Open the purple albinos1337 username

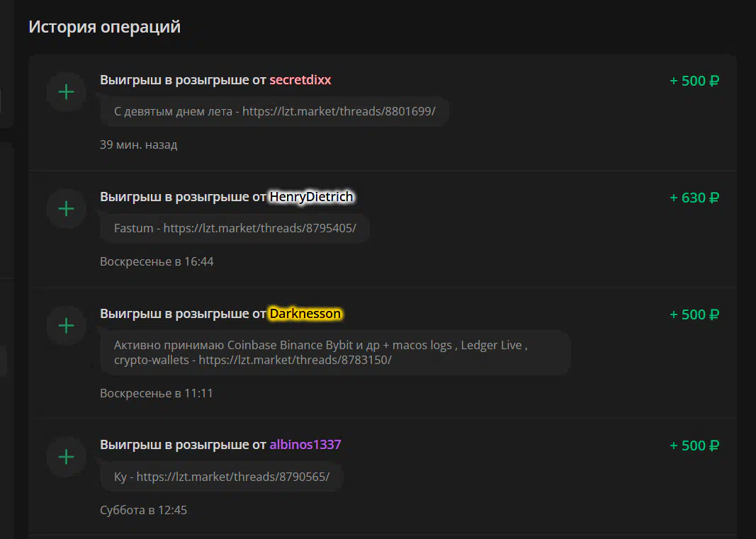[305, 445]
